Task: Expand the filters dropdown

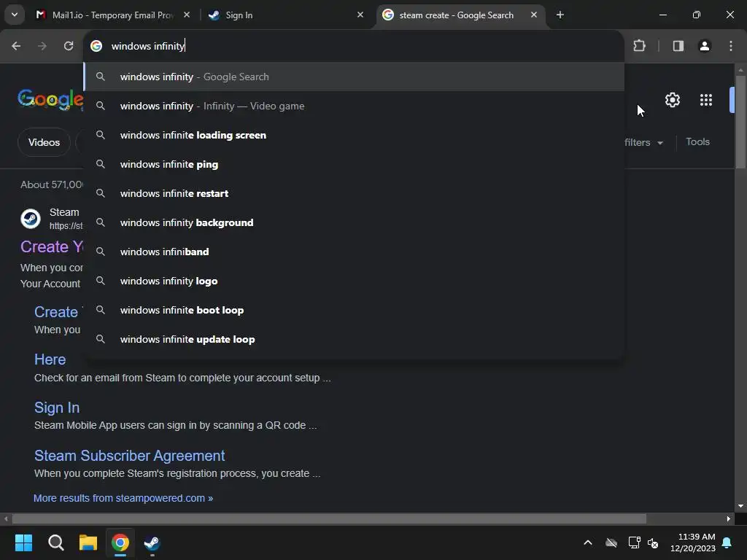Action: (x=643, y=142)
